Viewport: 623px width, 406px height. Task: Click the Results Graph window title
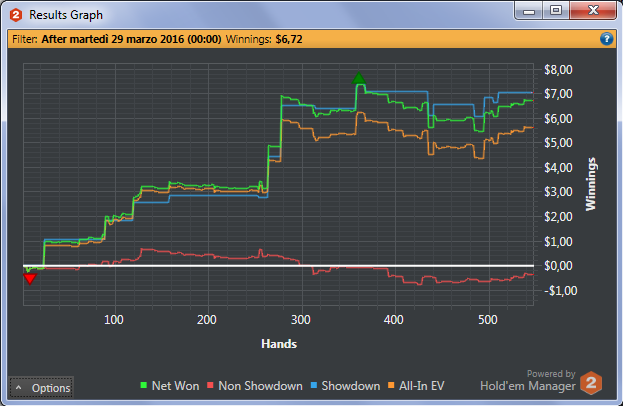tap(66, 15)
